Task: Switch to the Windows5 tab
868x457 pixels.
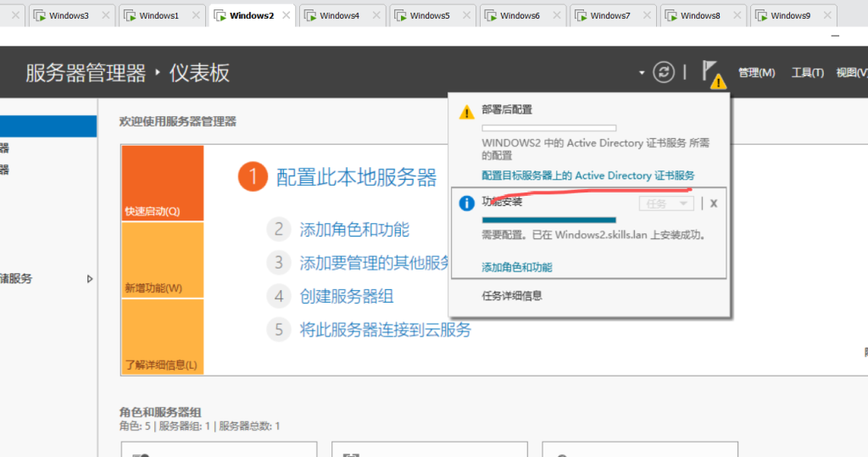Action: (x=429, y=15)
